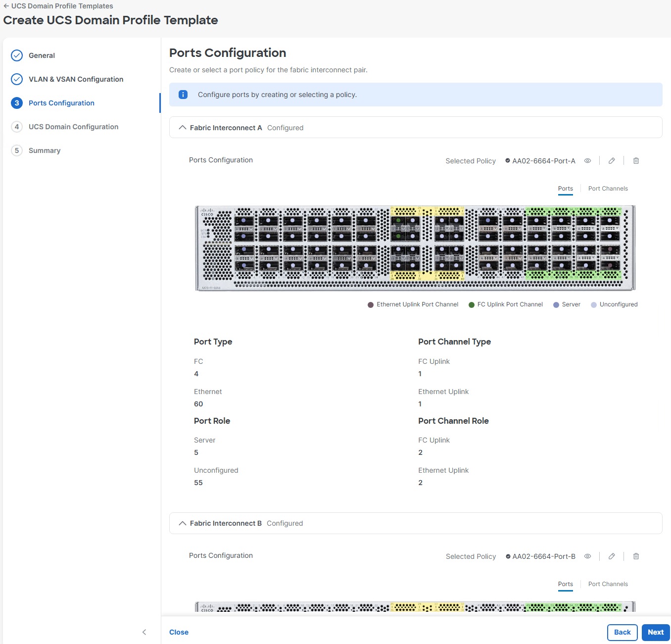The width and height of the screenshot is (671, 644).
Task: Click the Server port role label
Action: tap(204, 440)
